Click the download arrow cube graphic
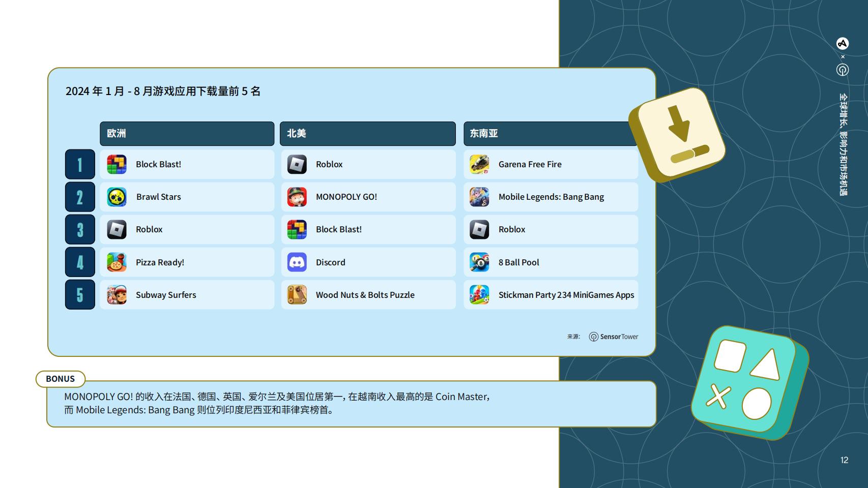 point(677,135)
